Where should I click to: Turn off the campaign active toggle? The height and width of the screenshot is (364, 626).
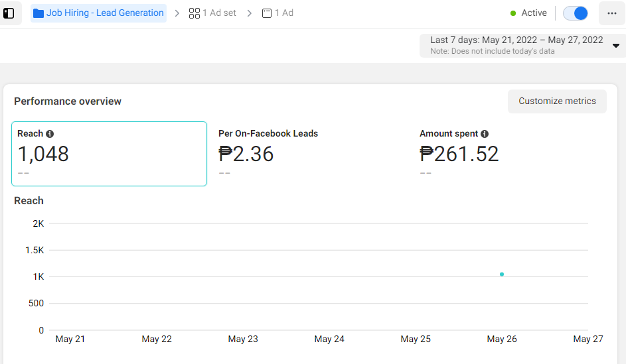tap(575, 13)
